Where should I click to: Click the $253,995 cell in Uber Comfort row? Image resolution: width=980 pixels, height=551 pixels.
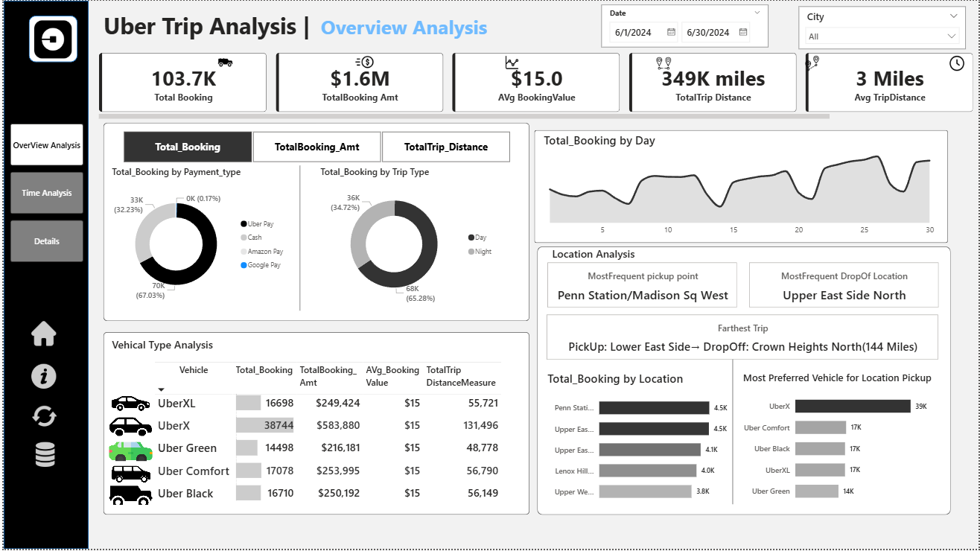339,471
